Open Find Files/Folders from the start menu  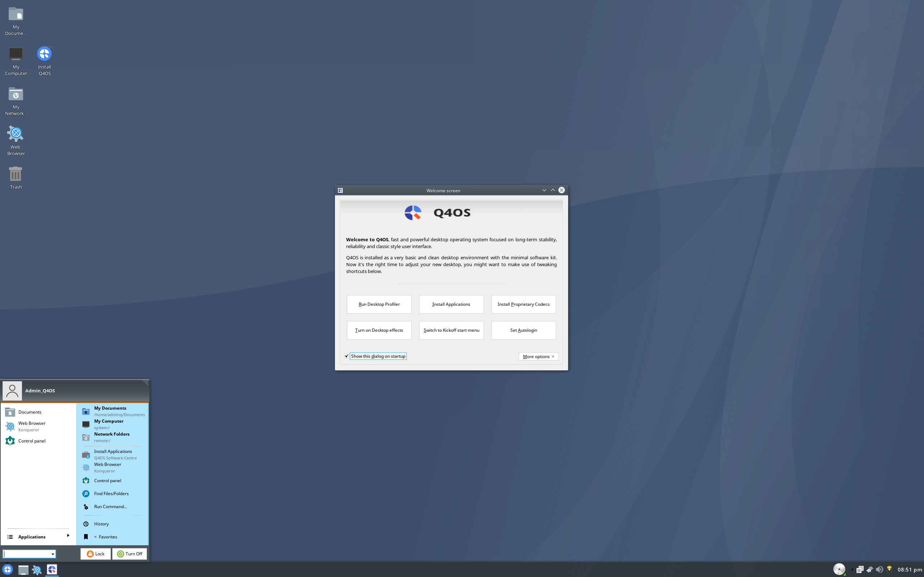pos(111,493)
